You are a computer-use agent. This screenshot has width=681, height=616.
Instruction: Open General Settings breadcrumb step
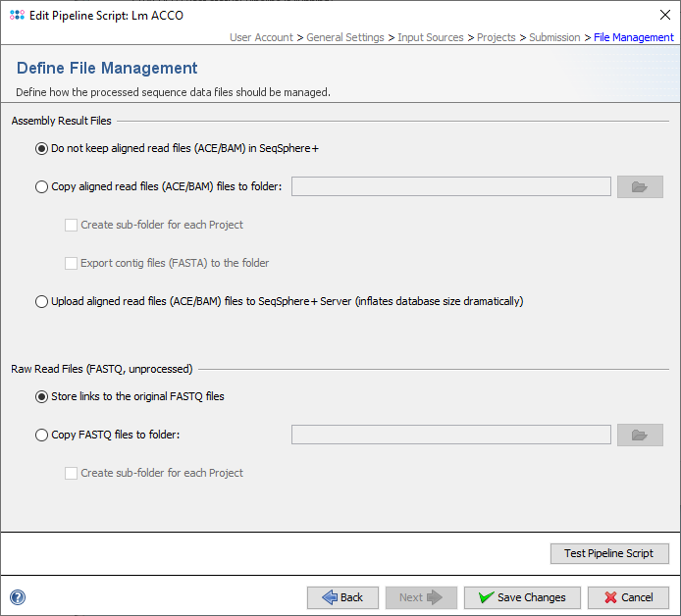345,37
